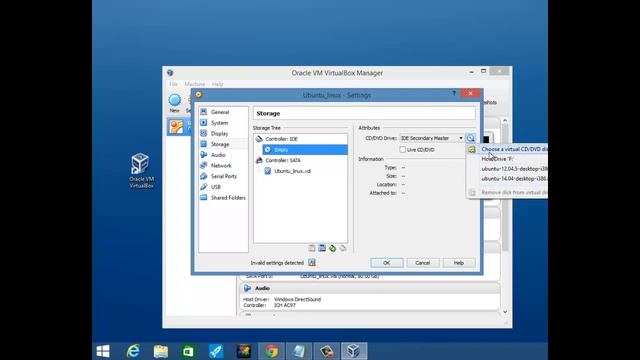Click the OK button
The image size is (640, 360).
point(387,263)
